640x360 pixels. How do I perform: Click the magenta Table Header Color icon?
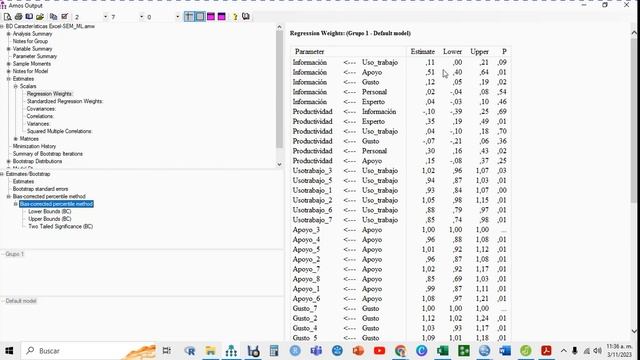(x=222, y=17)
